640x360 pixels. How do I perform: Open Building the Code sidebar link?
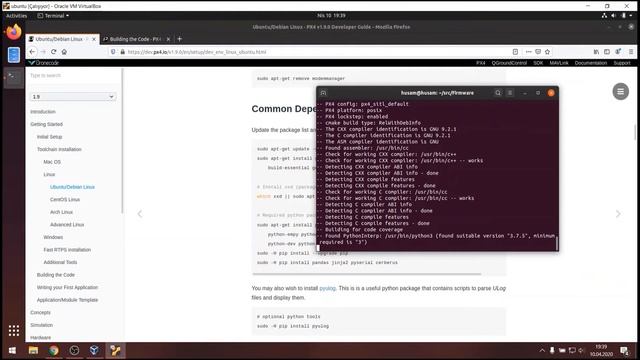pos(56,275)
